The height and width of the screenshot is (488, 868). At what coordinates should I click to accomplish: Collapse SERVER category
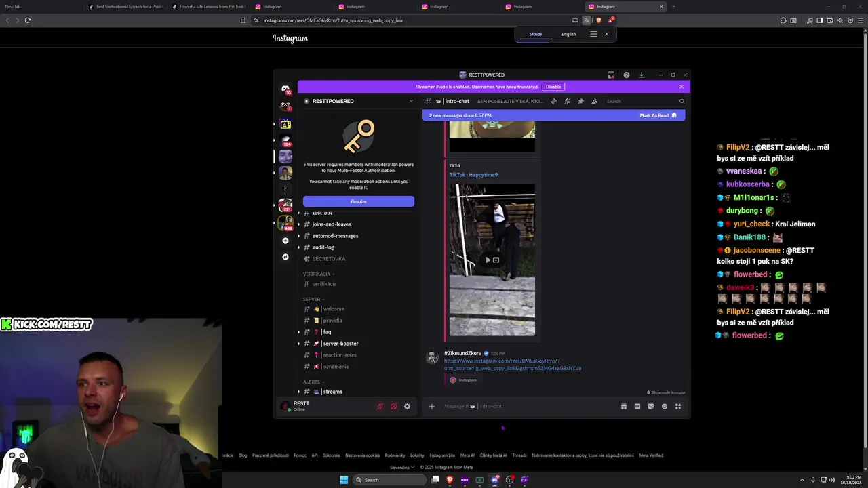click(313, 299)
